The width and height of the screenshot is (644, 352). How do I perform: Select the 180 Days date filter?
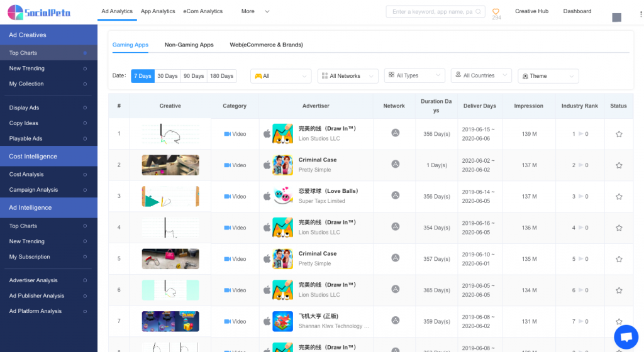pyautogui.click(x=222, y=76)
